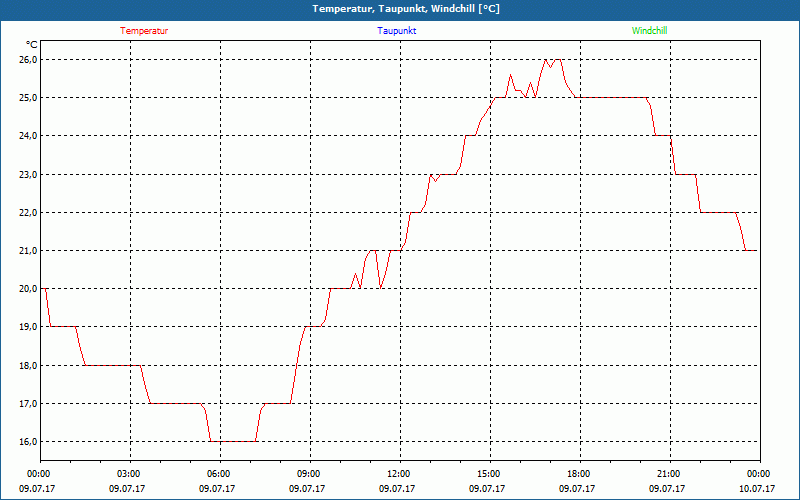Screen dimensions: 800x500
Task: Click the '09.07.17' date under 06:00
Action: (217, 488)
